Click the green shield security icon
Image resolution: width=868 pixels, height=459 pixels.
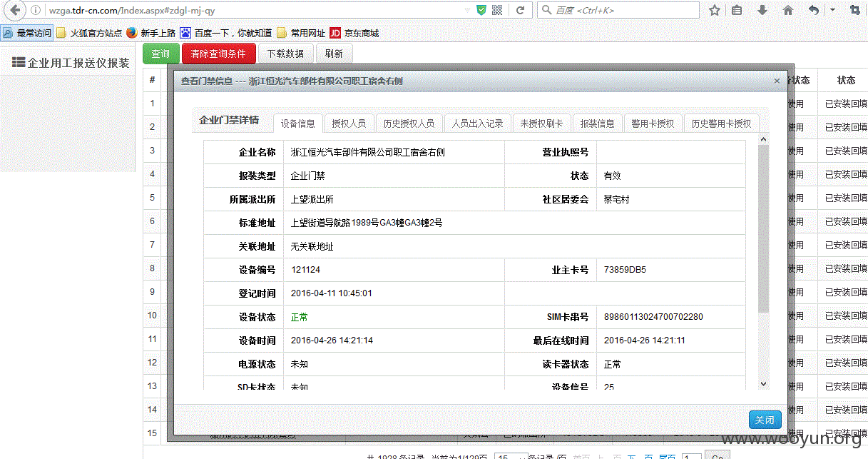pos(481,11)
